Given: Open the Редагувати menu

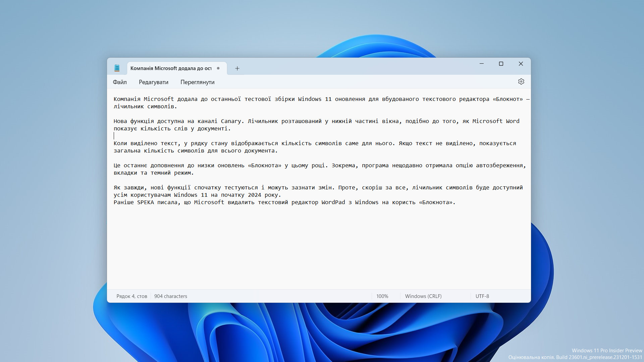Looking at the screenshot, I should point(154,82).
